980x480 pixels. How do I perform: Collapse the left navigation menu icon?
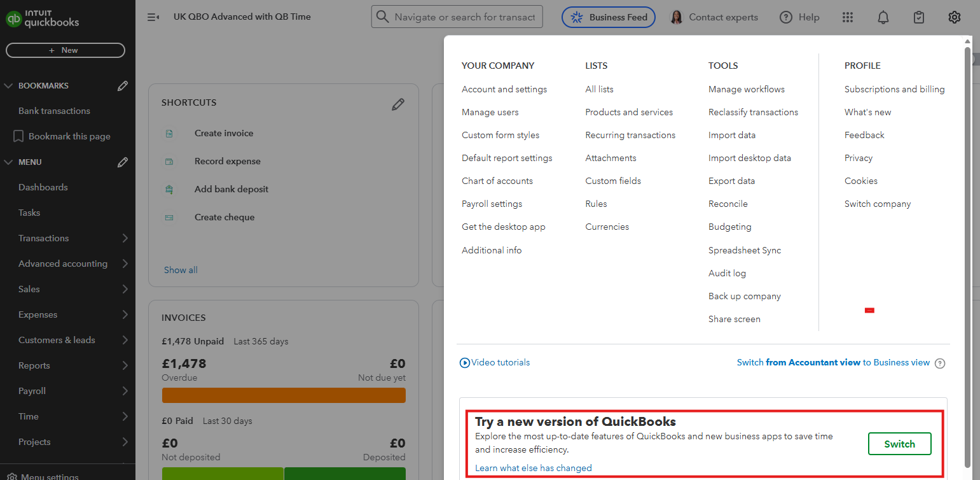point(153,17)
